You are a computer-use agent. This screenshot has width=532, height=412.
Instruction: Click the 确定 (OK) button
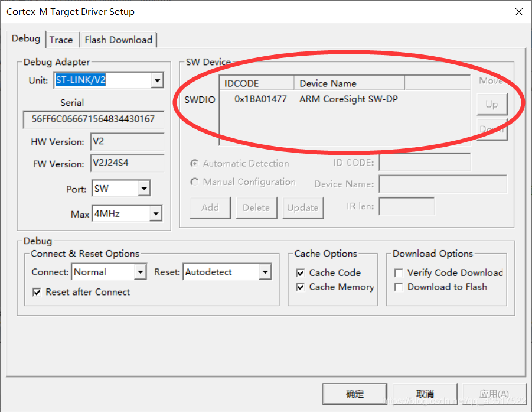pos(355,394)
